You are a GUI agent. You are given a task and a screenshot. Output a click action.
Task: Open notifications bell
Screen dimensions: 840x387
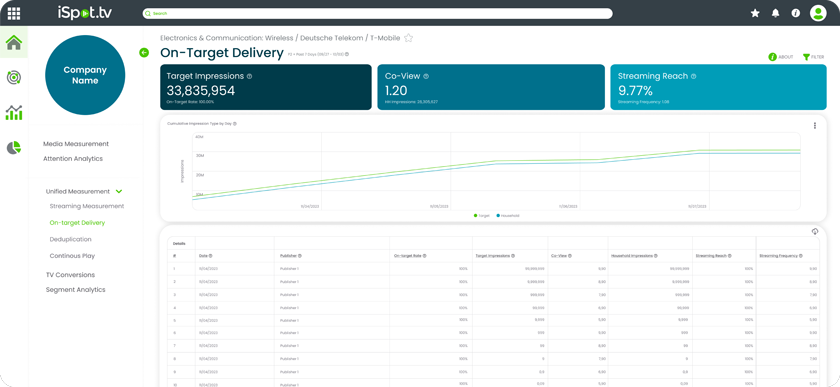pyautogui.click(x=775, y=13)
